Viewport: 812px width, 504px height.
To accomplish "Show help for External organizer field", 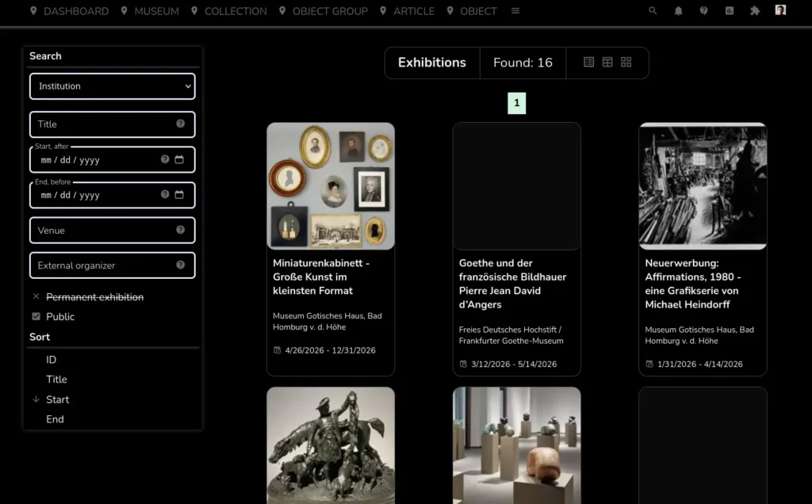I will [x=180, y=265].
